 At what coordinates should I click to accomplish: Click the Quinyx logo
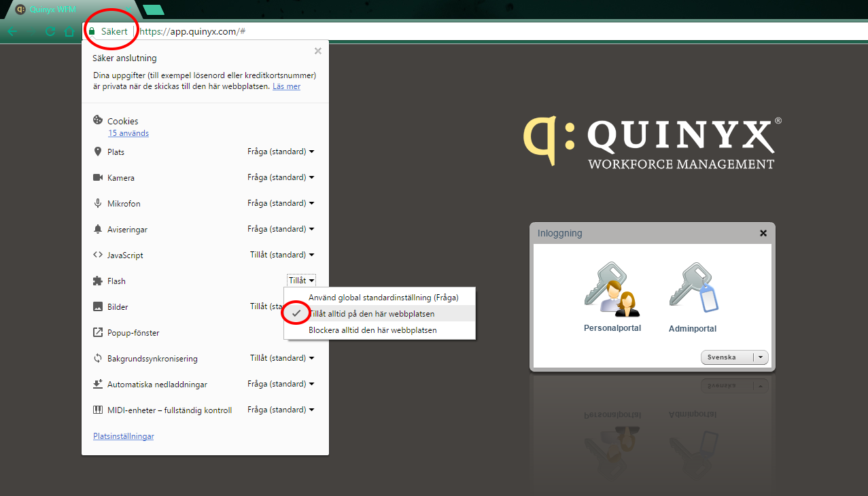point(653,142)
